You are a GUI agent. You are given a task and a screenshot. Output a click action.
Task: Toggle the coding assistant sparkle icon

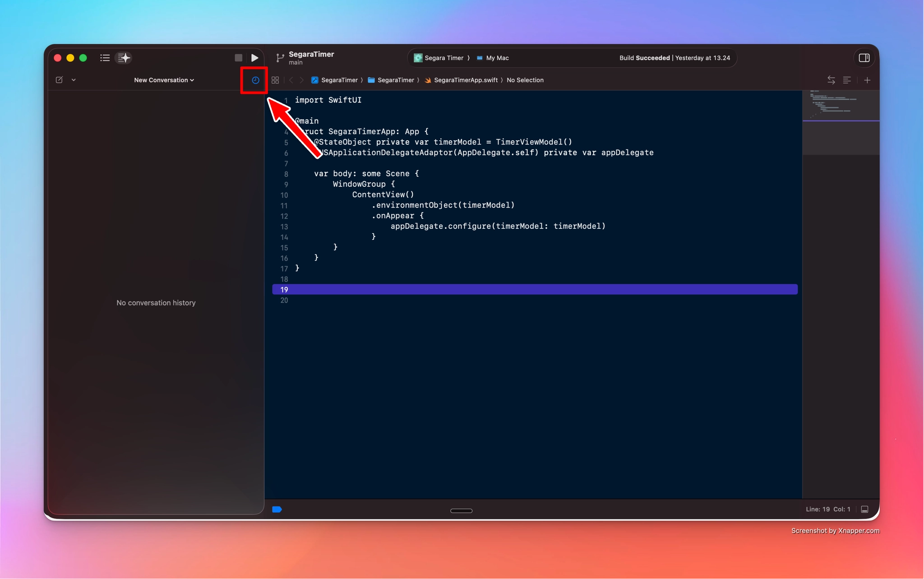click(x=124, y=58)
